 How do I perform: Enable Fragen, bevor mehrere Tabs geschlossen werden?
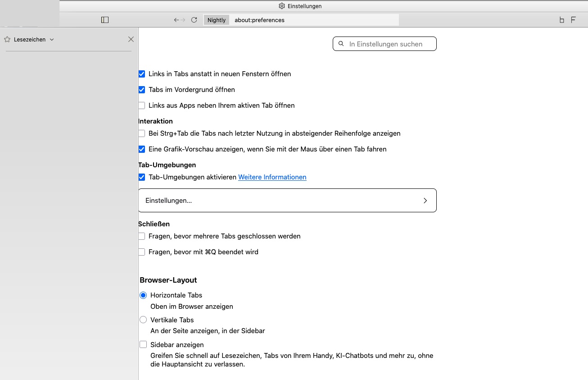142,236
